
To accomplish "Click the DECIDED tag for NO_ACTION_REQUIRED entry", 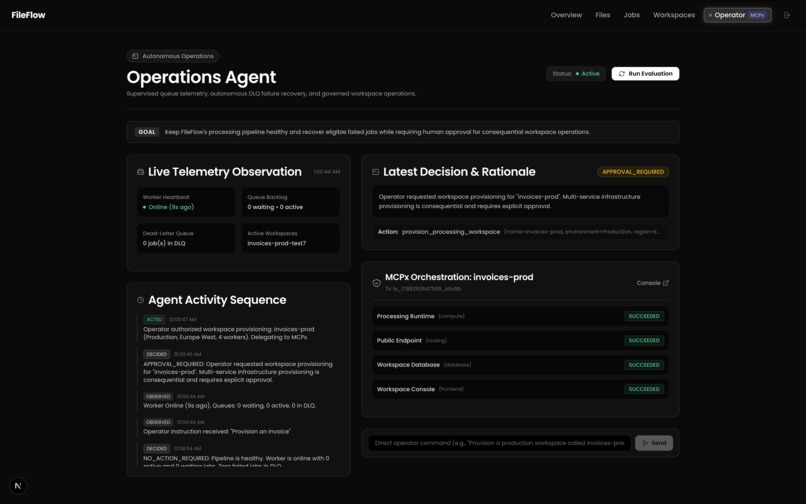I will tap(157, 448).
